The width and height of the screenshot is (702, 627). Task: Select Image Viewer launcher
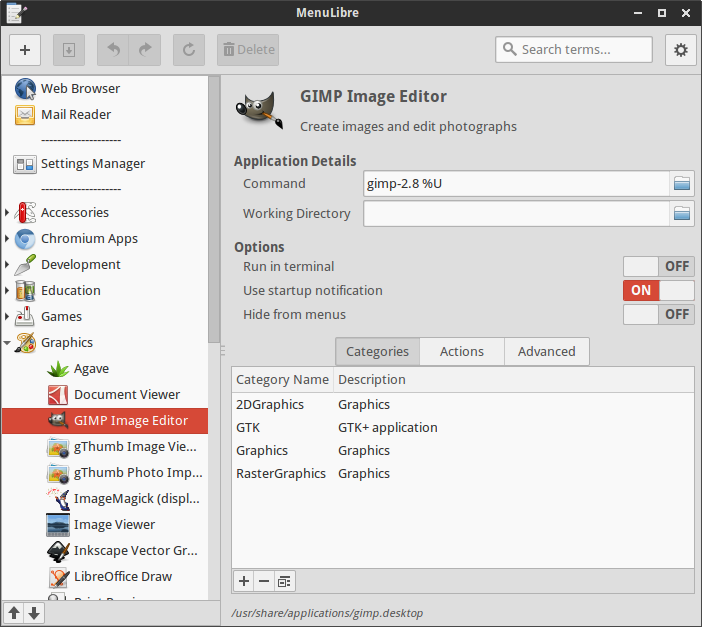pyautogui.click(x=105, y=525)
